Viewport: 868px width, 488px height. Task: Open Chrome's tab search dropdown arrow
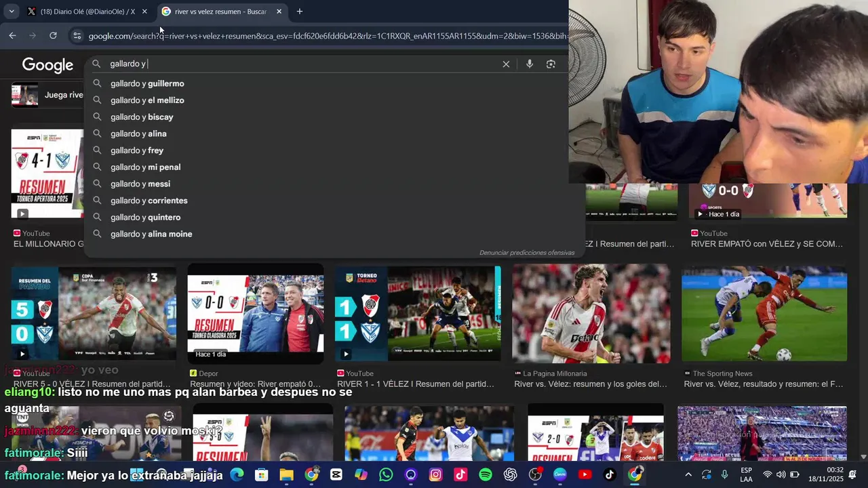12,12
